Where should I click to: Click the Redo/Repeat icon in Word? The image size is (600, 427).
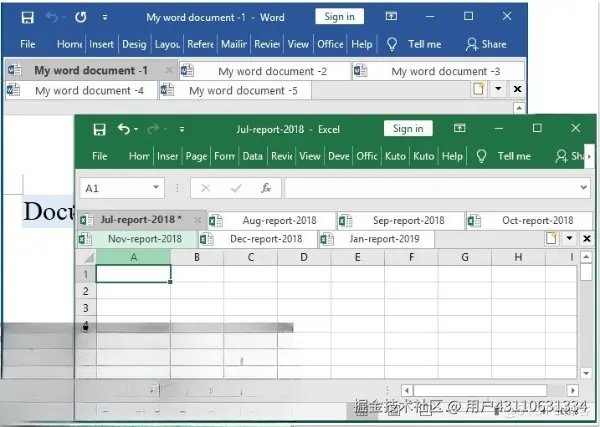pyautogui.click(x=80, y=17)
